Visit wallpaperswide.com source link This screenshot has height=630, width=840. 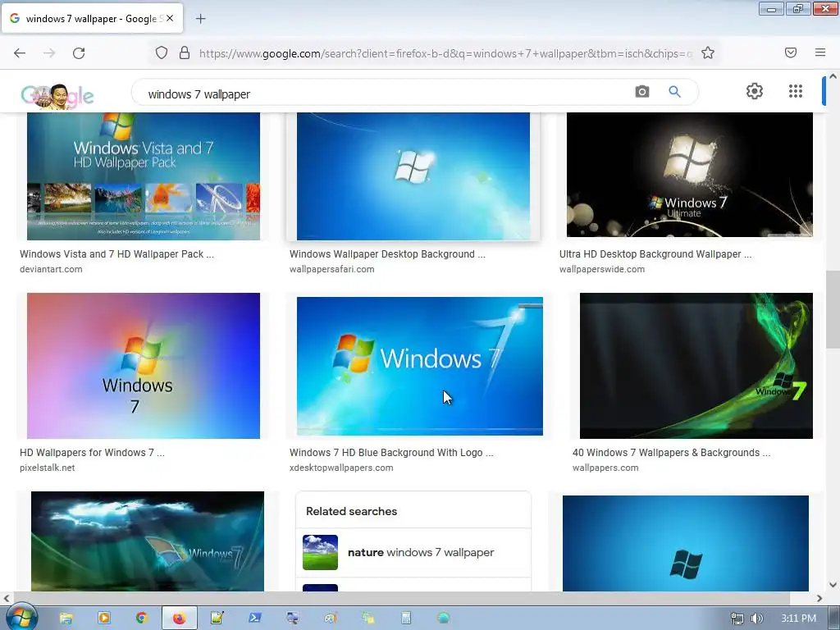pyautogui.click(x=601, y=269)
